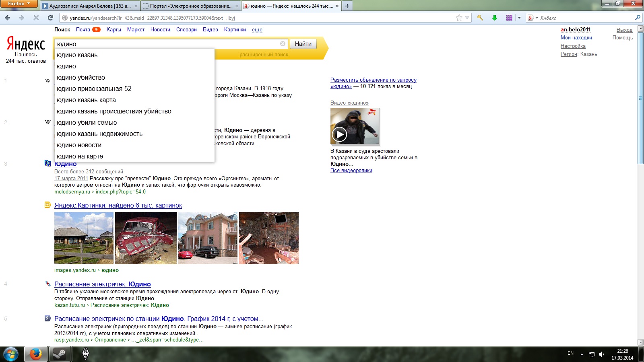Open 'Все видеоролики' link

click(x=351, y=171)
